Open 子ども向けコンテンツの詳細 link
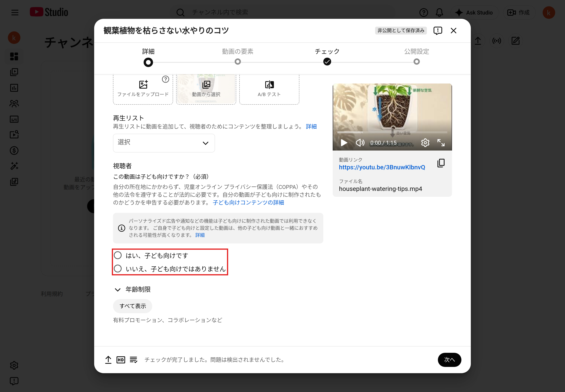565x392 pixels. pyautogui.click(x=248, y=202)
